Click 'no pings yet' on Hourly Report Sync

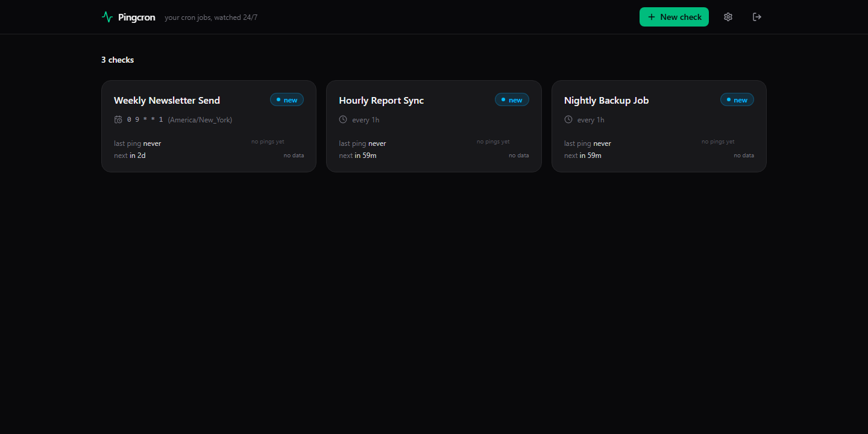coord(493,142)
